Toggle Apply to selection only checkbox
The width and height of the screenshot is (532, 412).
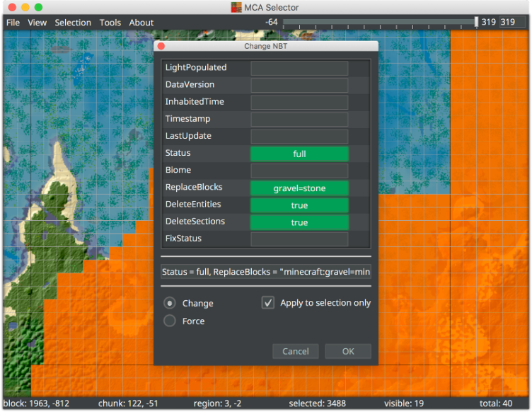coord(268,303)
